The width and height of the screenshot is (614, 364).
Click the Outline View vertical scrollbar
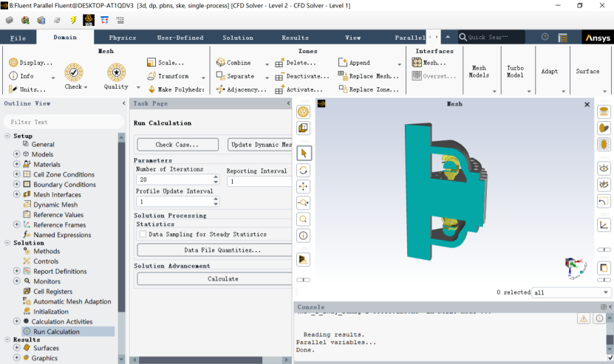[121, 227]
